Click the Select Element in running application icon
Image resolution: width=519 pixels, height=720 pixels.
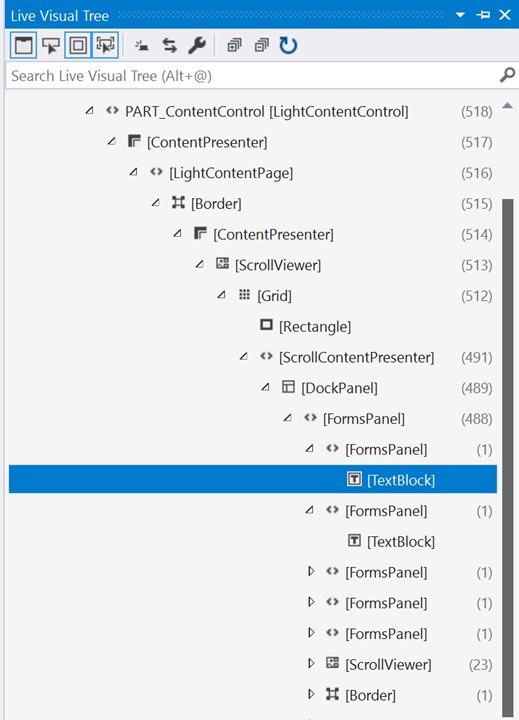pyautogui.click(x=51, y=45)
